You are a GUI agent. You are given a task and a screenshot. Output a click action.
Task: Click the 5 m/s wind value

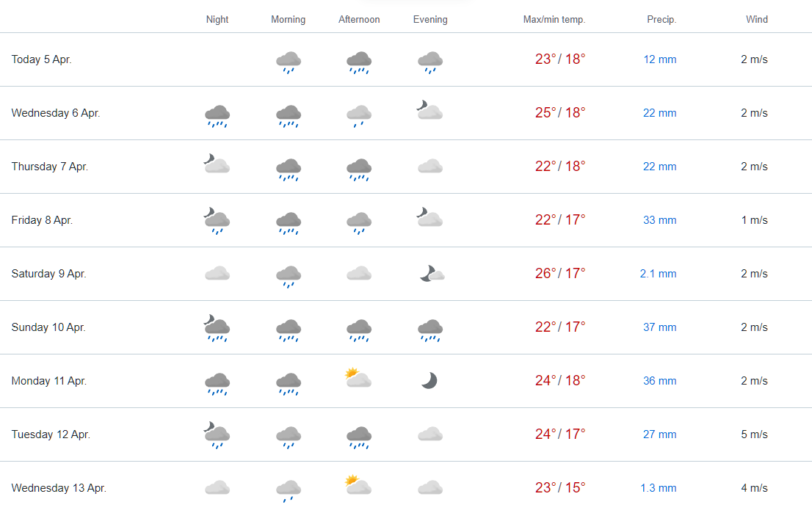(x=754, y=434)
